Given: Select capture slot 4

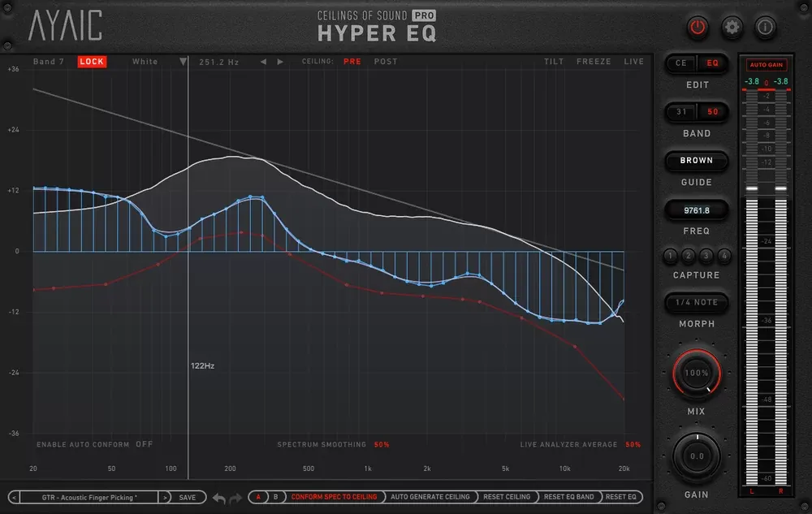Looking at the screenshot, I should 724,256.
